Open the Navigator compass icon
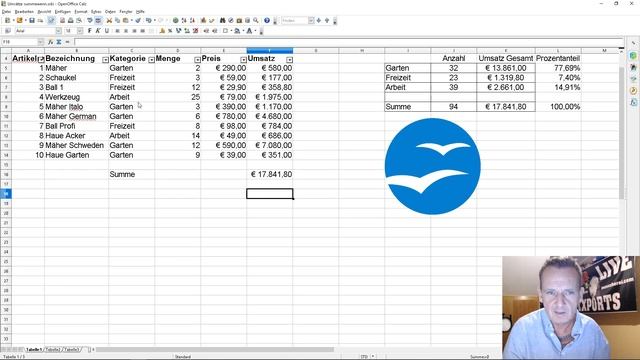 [x=231, y=20]
